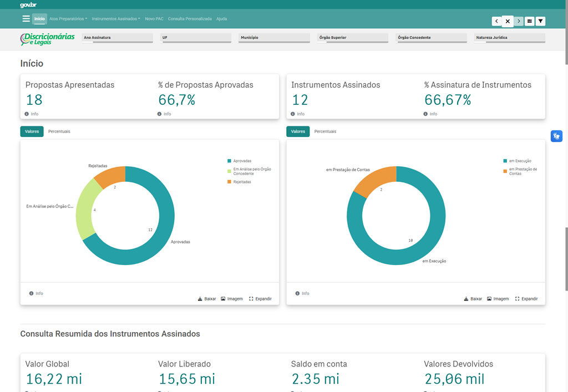Launch the VLibras accessibility widget

(x=556, y=136)
